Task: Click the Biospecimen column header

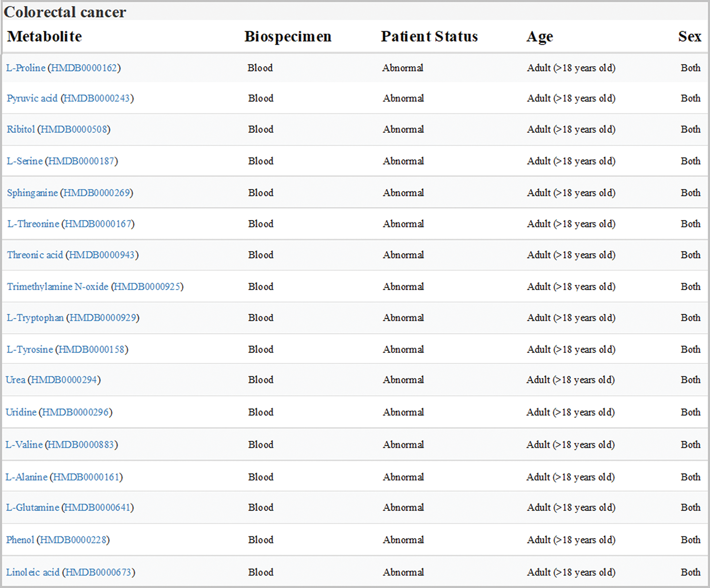Action: tap(288, 37)
